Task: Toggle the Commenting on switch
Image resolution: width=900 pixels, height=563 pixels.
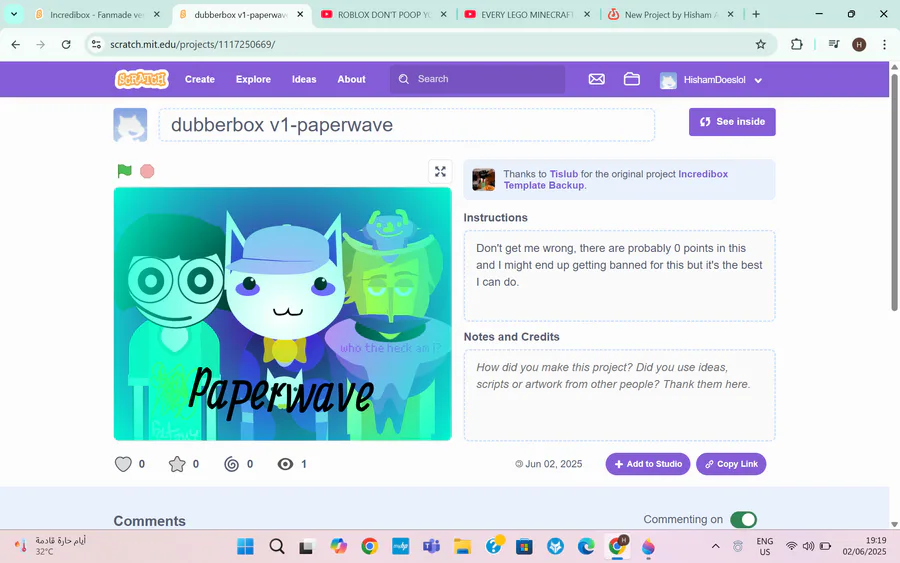Action: pyautogui.click(x=743, y=519)
